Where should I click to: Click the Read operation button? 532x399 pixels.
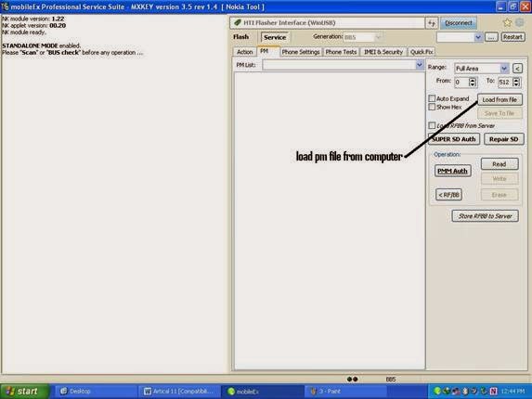coord(500,164)
